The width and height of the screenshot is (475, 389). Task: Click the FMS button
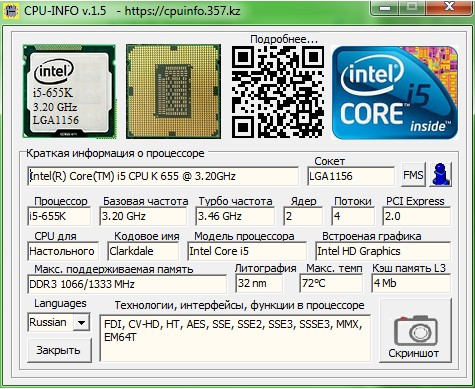click(413, 175)
